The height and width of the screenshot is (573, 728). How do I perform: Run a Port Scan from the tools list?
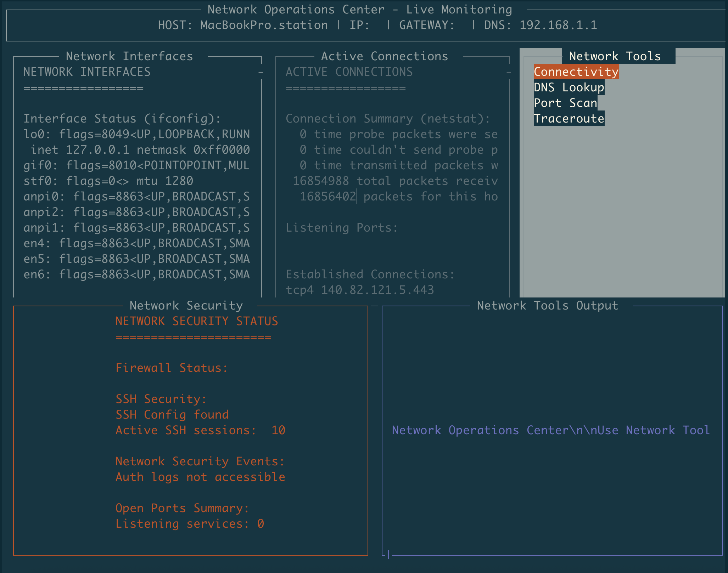click(x=565, y=103)
